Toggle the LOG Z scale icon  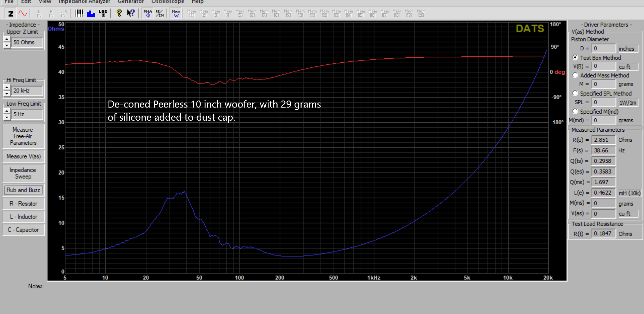pyautogui.click(x=103, y=14)
